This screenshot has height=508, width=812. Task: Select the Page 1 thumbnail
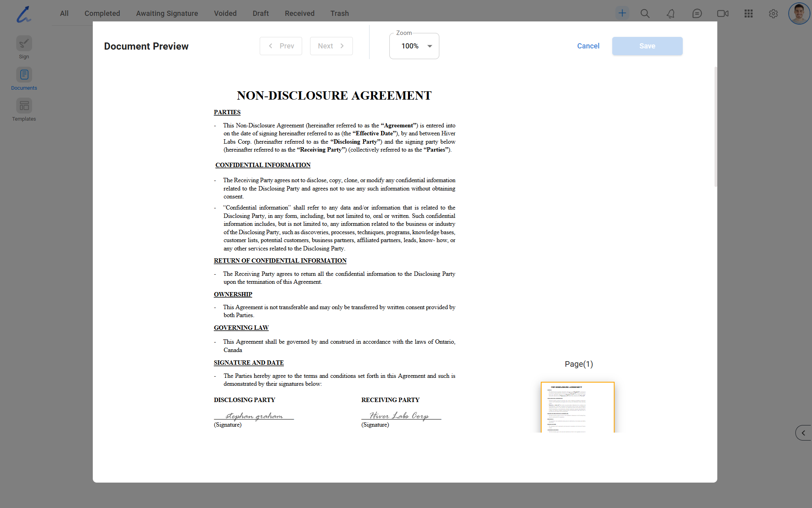click(577, 407)
